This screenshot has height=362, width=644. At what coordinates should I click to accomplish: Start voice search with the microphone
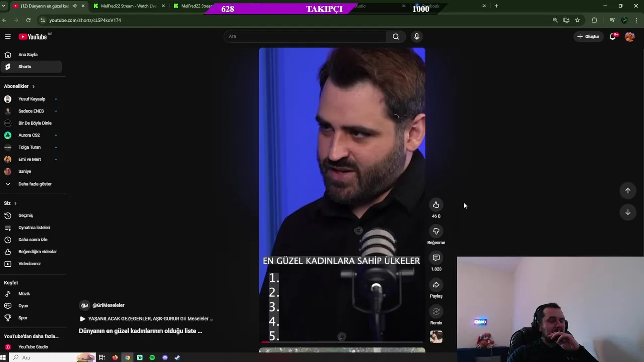coord(416,37)
